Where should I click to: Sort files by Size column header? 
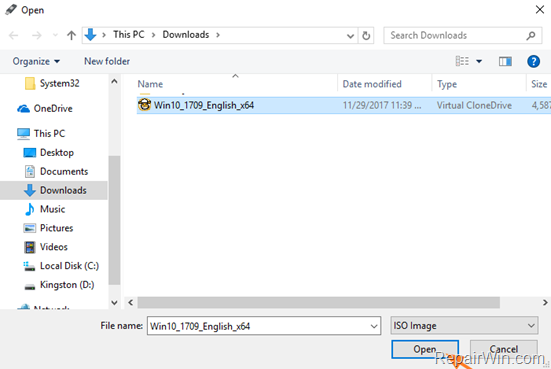[539, 84]
